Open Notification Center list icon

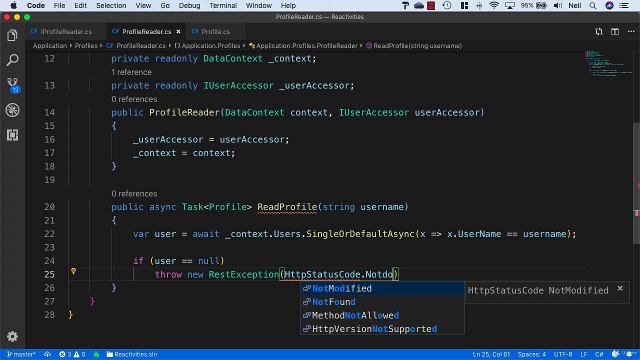coord(624,5)
